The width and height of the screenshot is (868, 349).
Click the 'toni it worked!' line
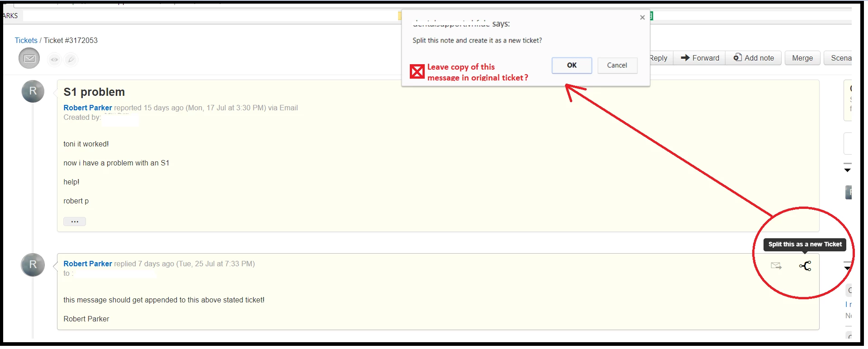point(86,144)
